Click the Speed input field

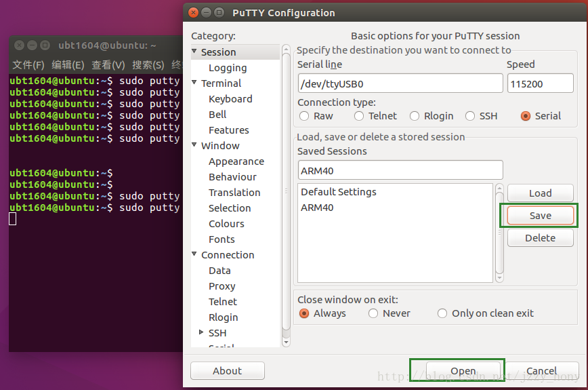[x=540, y=83]
